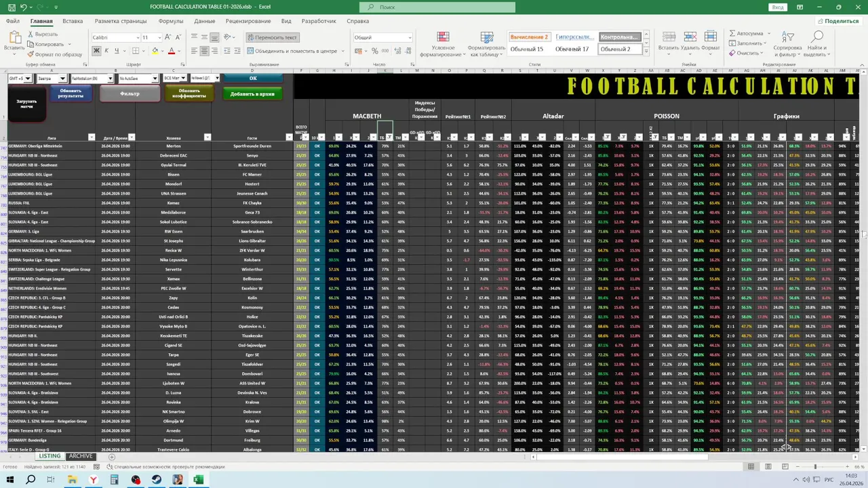
Task: Click the text orientation icon
Action: (229, 37)
